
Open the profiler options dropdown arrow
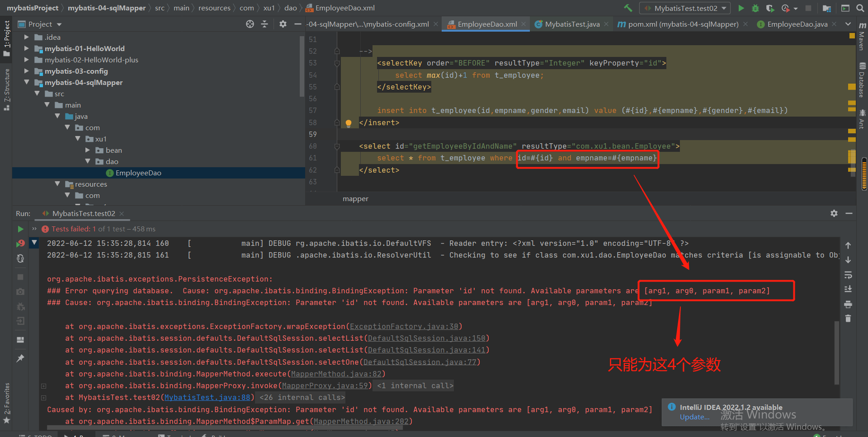point(796,9)
